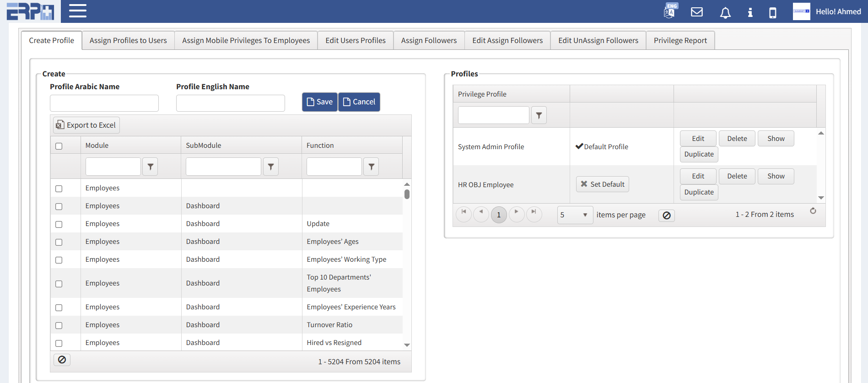This screenshot has width=868, height=383.
Task: Open the notifications bell
Action: pyautogui.click(x=725, y=12)
